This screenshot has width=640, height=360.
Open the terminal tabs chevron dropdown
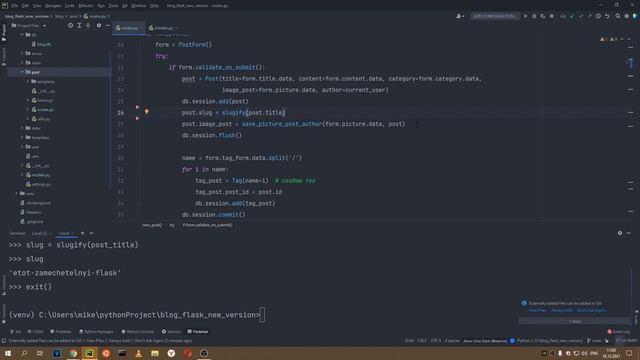91,233
